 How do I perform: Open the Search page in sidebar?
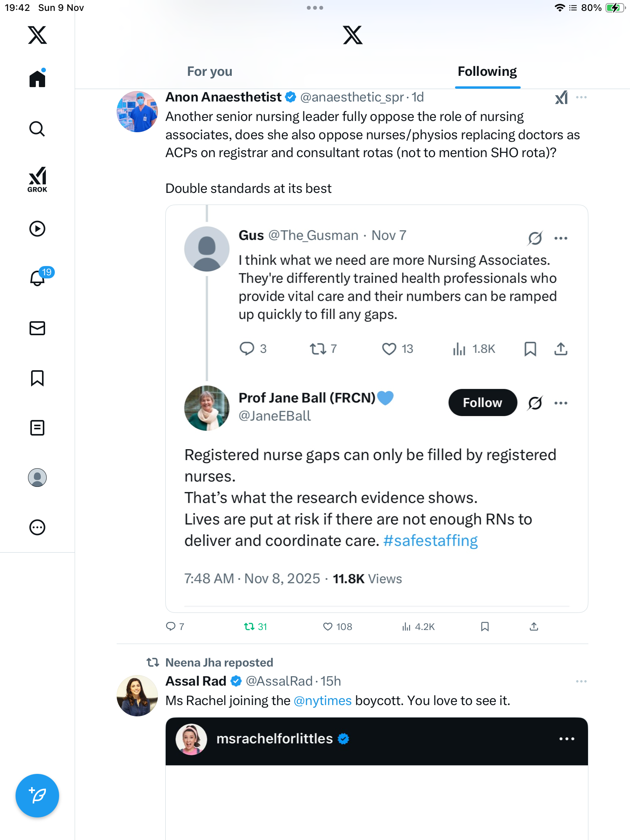(37, 129)
